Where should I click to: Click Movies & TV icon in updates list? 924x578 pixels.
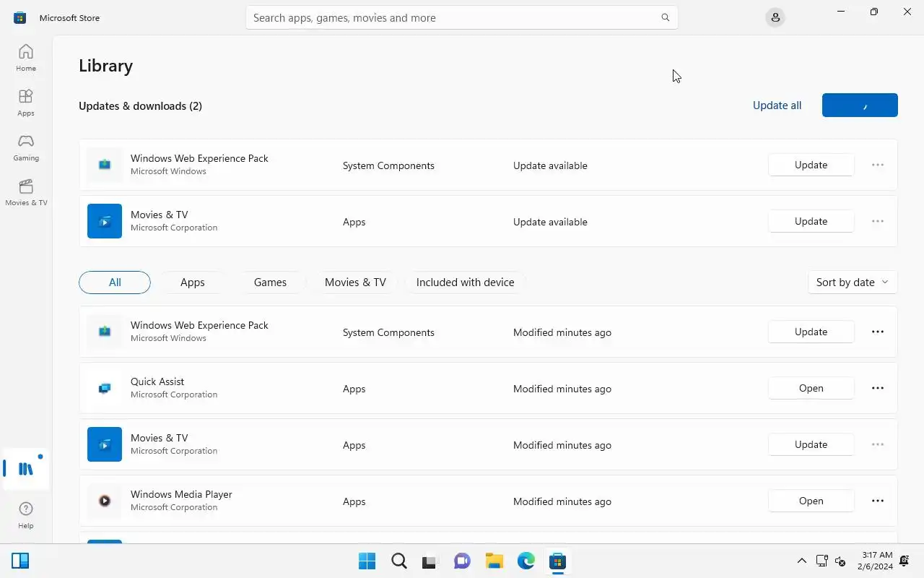(105, 221)
